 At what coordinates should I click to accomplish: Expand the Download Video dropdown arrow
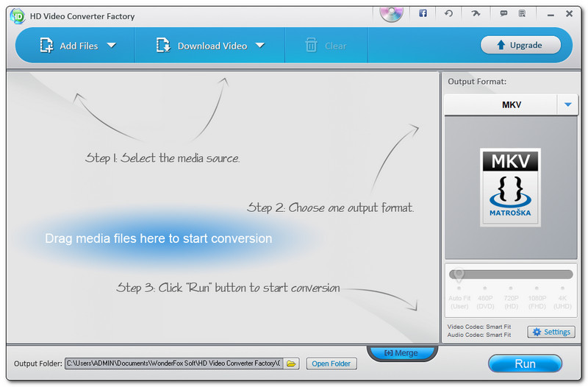[x=259, y=46]
